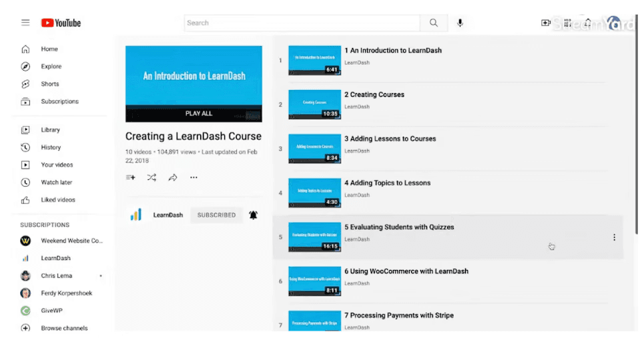Click GiveWP avatar icon

[x=25, y=311]
